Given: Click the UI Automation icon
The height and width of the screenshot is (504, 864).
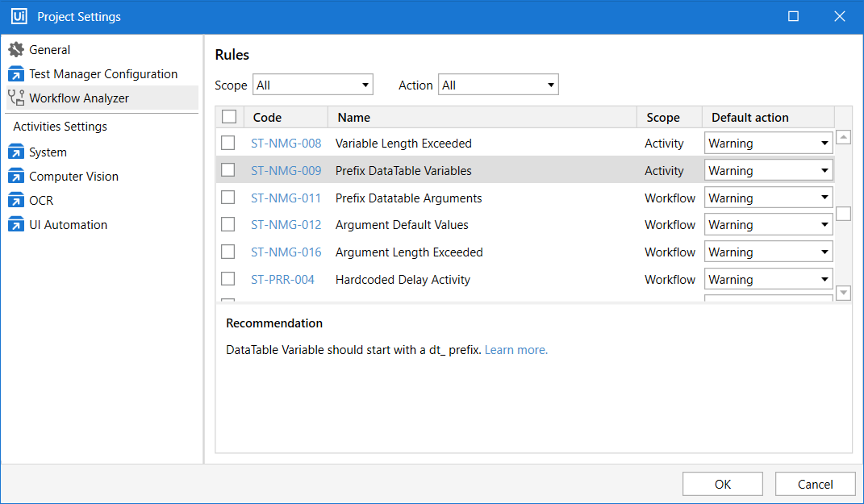Looking at the screenshot, I should pos(16,225).
